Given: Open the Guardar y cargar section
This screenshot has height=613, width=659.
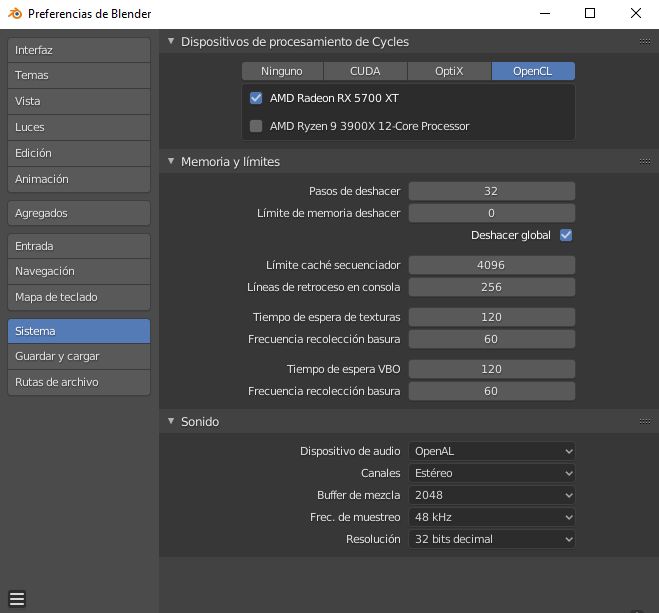Looking at the screenshot, I should click(79, 356).
